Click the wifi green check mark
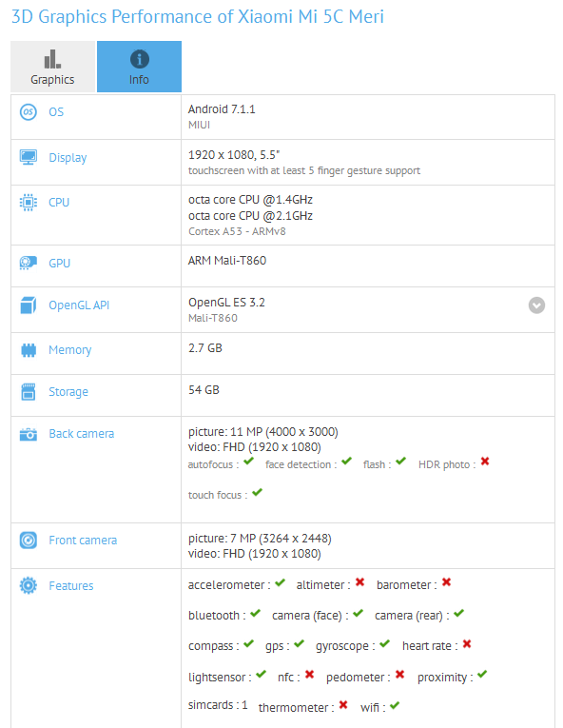The image size is (563, 728). coord(395,705)
